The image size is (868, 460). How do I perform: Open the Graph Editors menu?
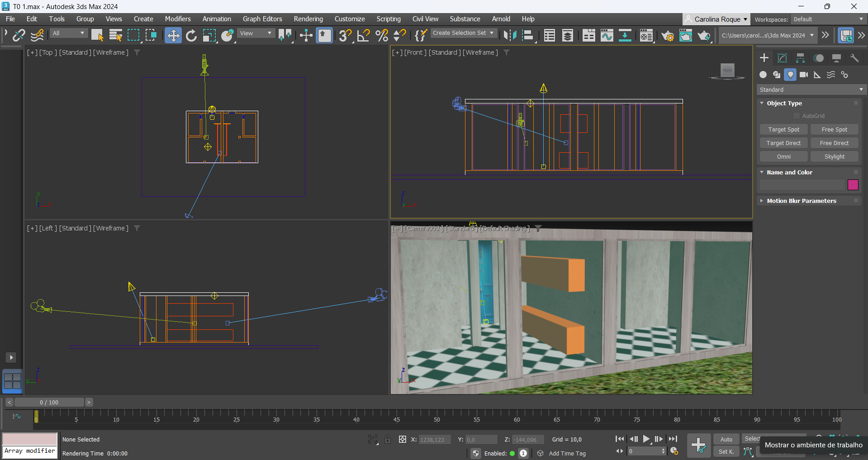tap(262, 19)
